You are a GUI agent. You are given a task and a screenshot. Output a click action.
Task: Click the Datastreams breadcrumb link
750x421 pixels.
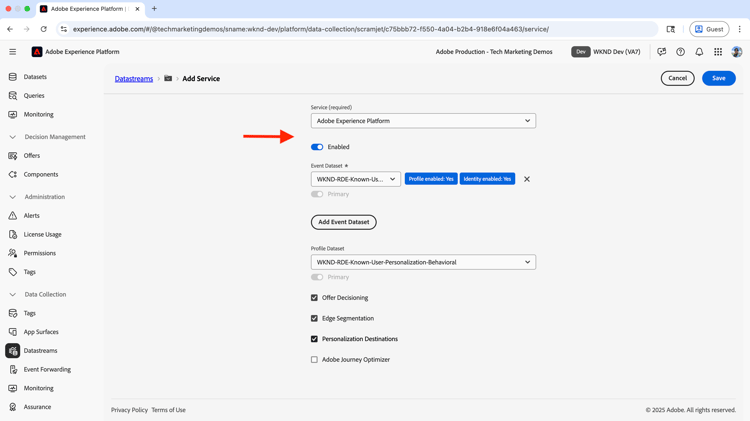(x=134, y=78)
